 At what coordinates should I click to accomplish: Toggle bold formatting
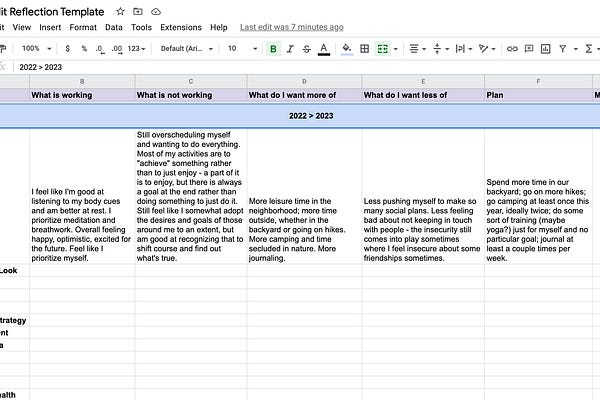(273, 49)
